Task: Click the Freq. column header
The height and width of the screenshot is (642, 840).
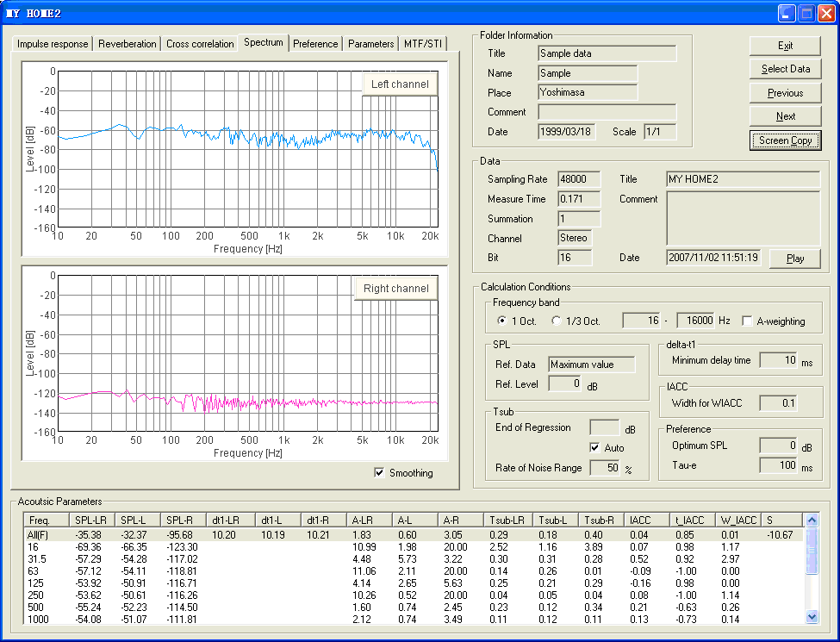Action: [47, 520]
